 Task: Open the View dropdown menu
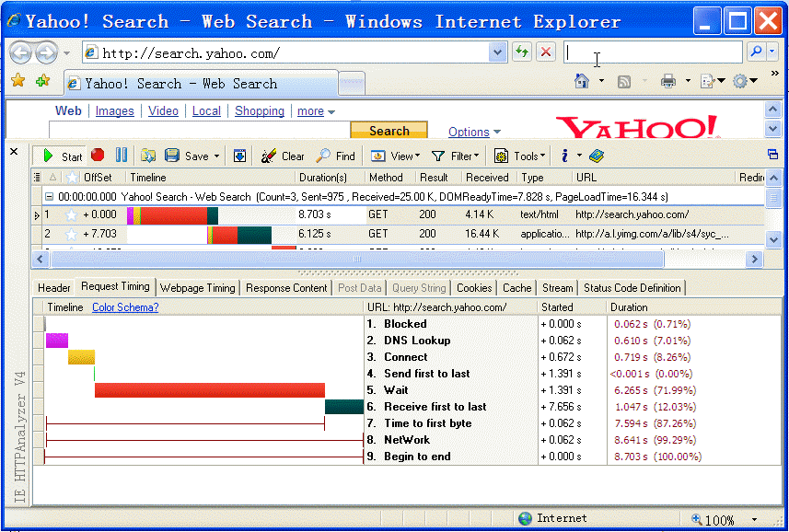pyautogui.click(x=398, y=156)
